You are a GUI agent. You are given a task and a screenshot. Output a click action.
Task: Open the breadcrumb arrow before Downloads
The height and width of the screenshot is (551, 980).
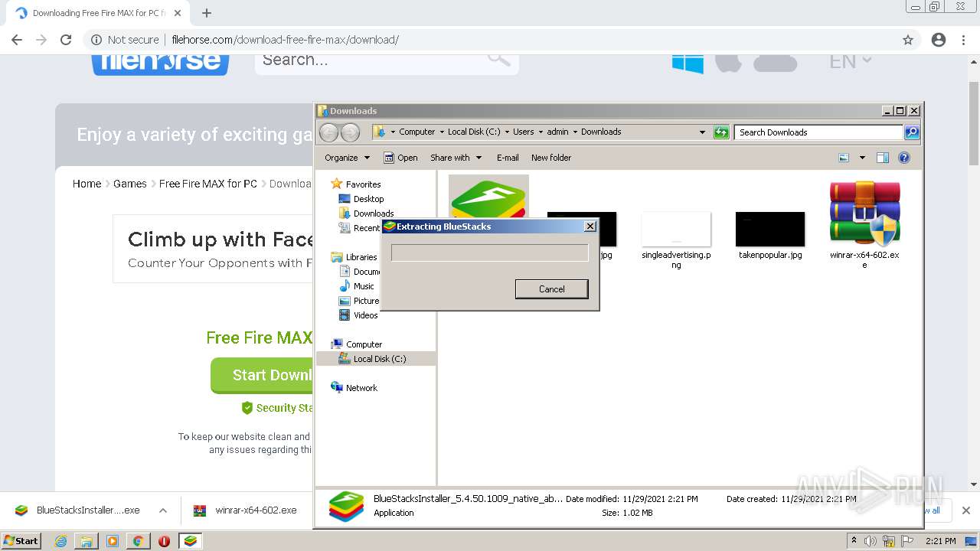[x=575, y=132]
